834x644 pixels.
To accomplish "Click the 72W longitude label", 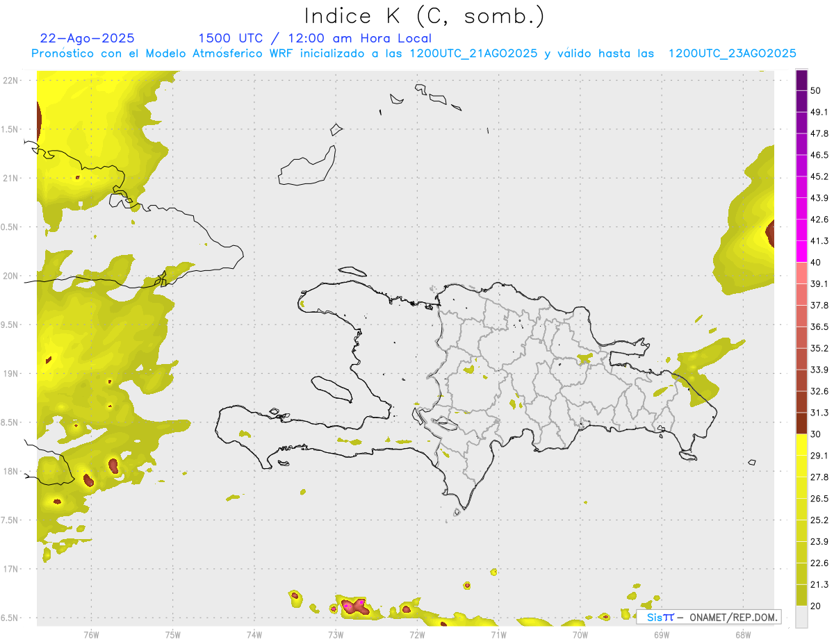I will pos(417,634).
